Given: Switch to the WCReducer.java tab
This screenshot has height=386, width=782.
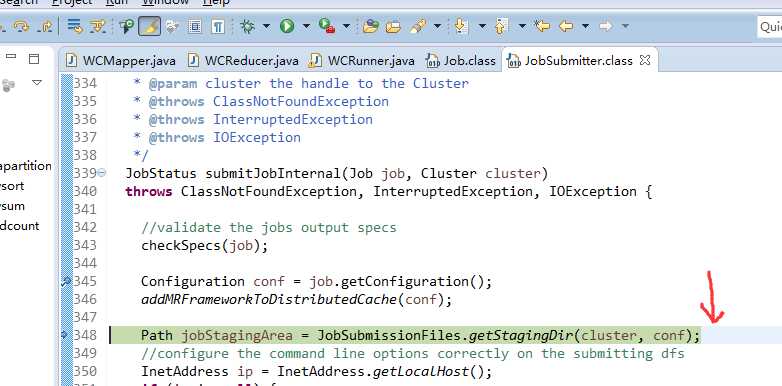Looking at the screenshot, I should (x=243, y=61).
